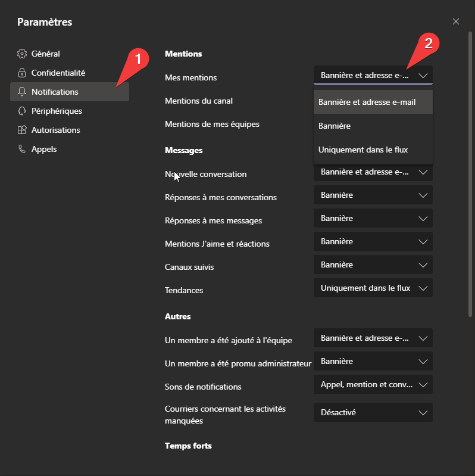The width and height of the screenshot is (475, 476).
Task: Close the Paramètres dialog
Action: [x=456, y=21]
